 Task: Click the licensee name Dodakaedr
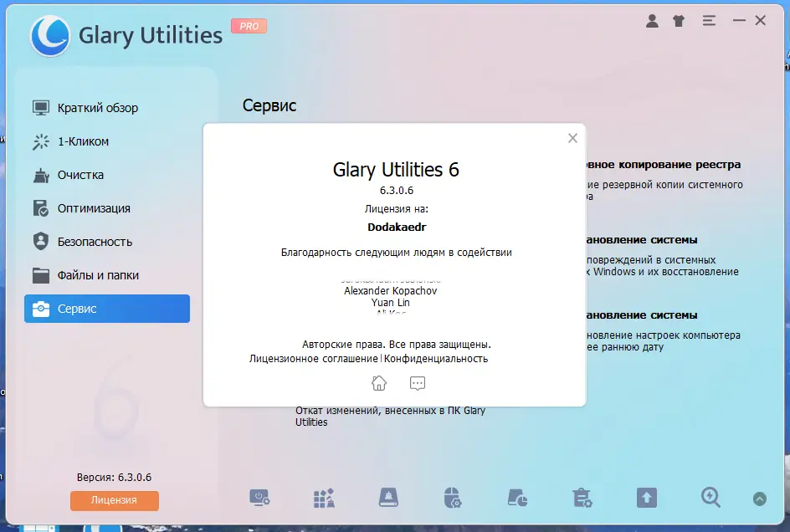[397, 228]
